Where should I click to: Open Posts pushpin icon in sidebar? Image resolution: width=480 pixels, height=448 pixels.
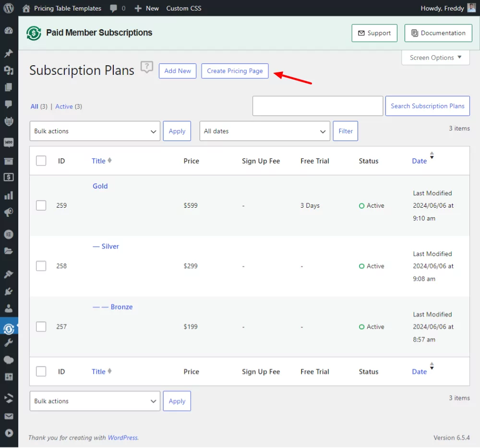point(9,53)
